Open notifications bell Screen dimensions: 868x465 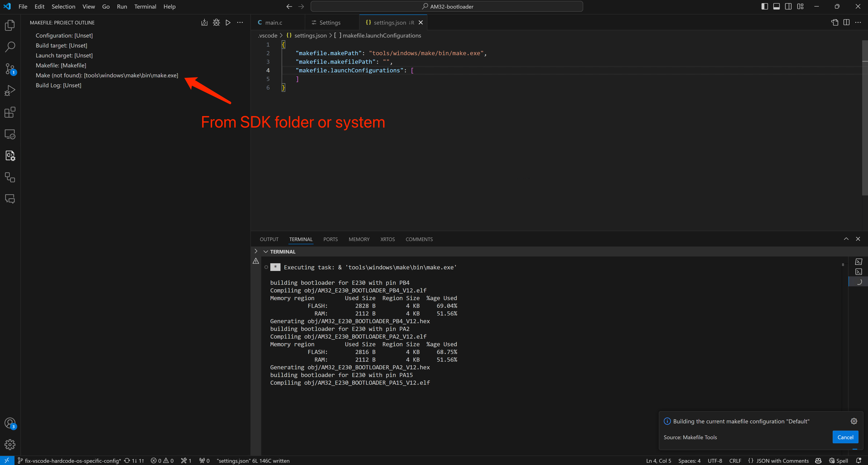pyautogui.click(x=858, y=461)
